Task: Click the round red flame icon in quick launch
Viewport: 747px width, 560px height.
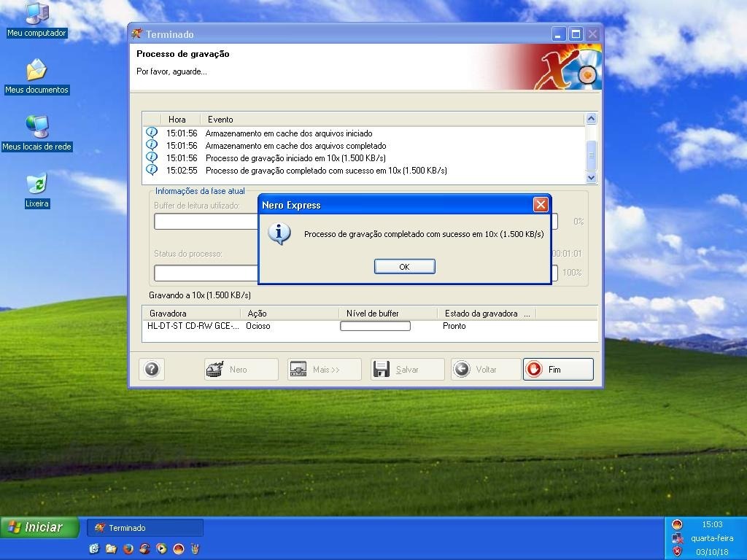Action: click(179, 548)
